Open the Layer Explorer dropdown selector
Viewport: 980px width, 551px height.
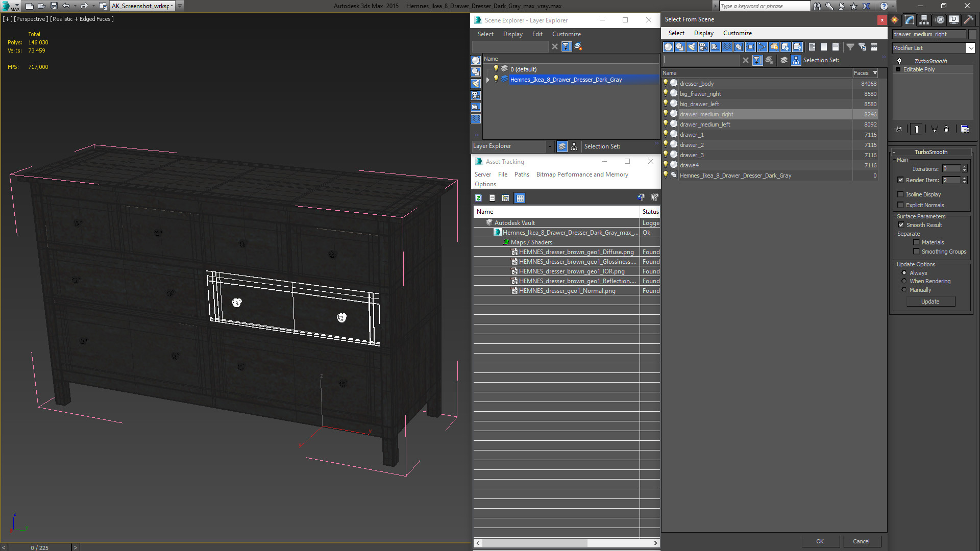point(549,146)
